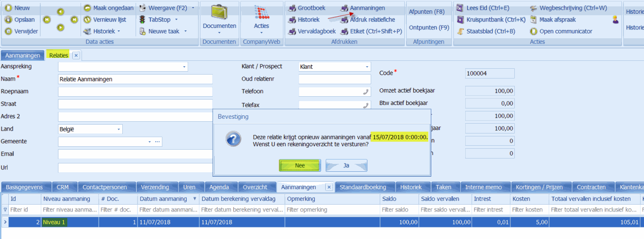The height and width of the screenshot is (239, 644).
Task: Click the Nieuw icon in toolbar
Action: point(8,8)
